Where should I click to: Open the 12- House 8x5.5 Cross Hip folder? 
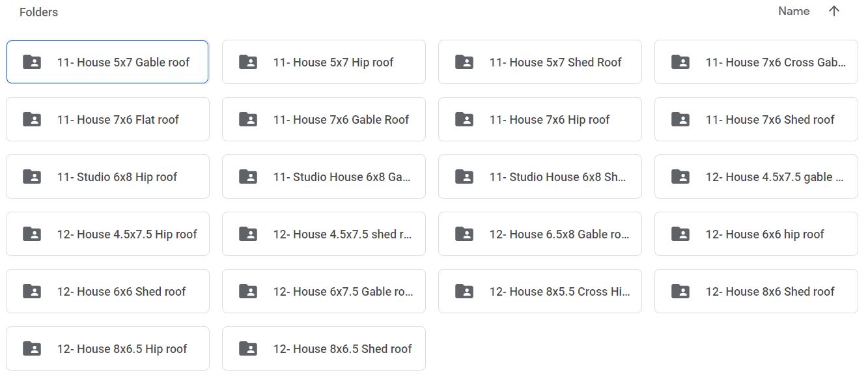(x=540, y=291)
